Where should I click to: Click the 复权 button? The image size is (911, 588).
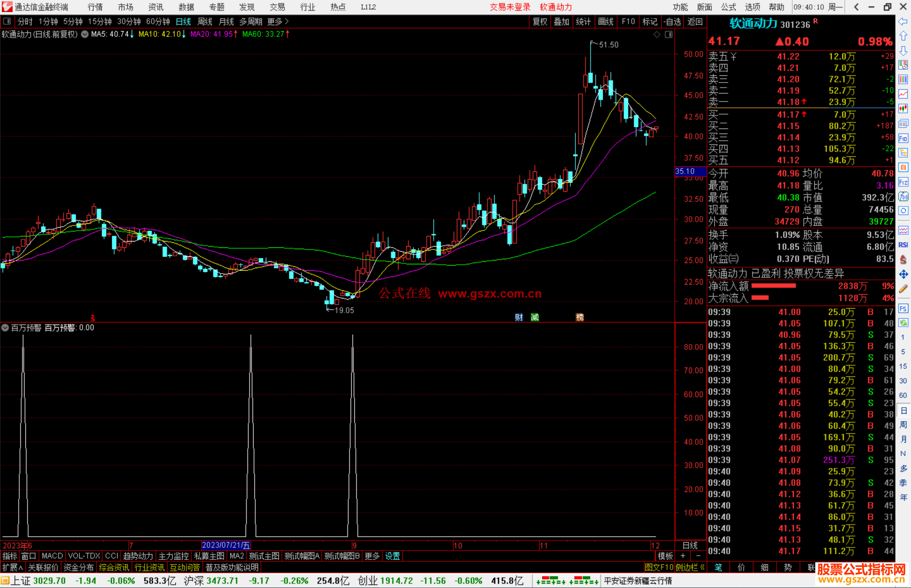(x=539, y=21)
